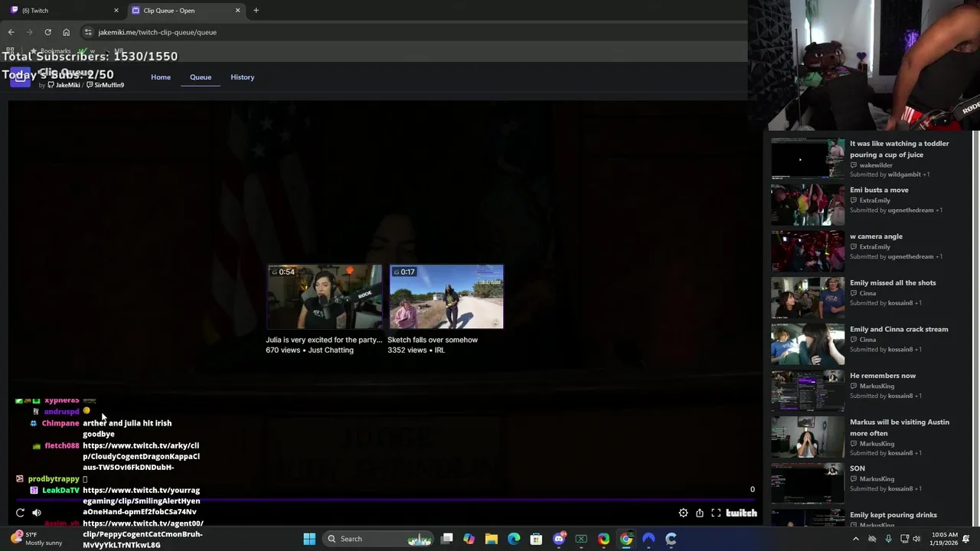Click prodbytrappy username in chat
Screen dimensions: 980x551
click(x=54, y=479)
